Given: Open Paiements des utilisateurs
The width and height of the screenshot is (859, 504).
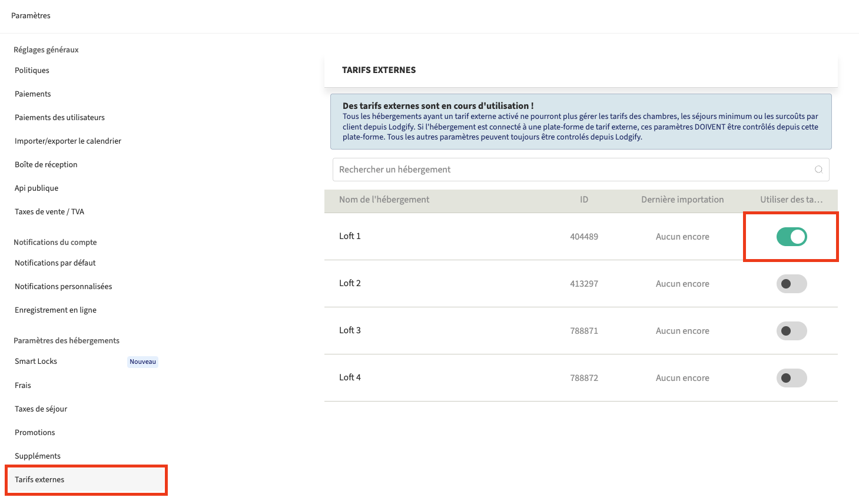Looking at the screenshot, I should (x=59, y=117).
